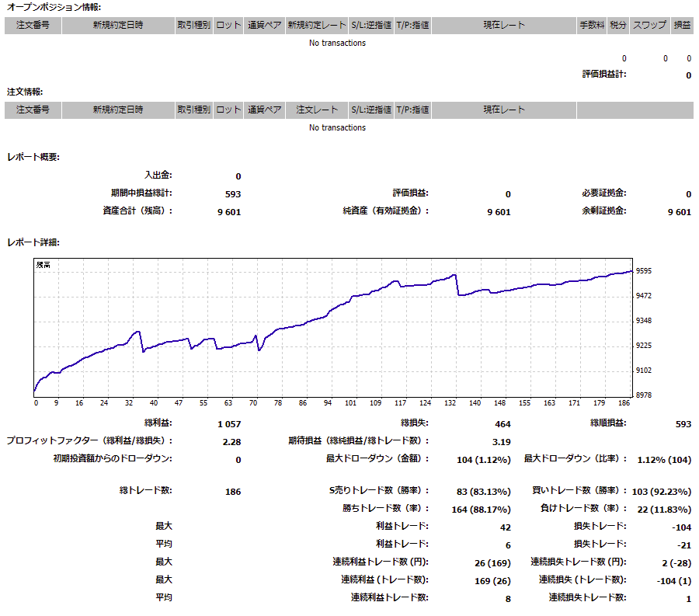Image resolution: width=699 pixels, height=616 pixels.
Task: Click the 税分 column header
Action: 618,25
